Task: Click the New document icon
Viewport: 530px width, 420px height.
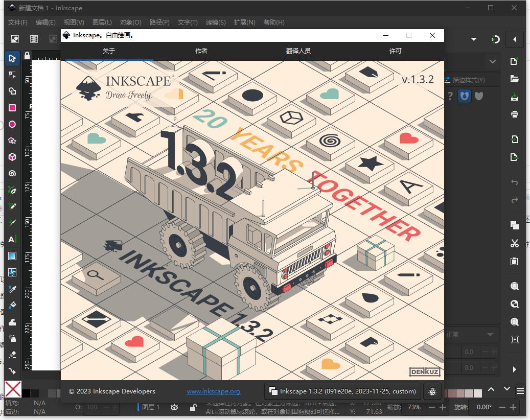Action: (x=515, y=61)
